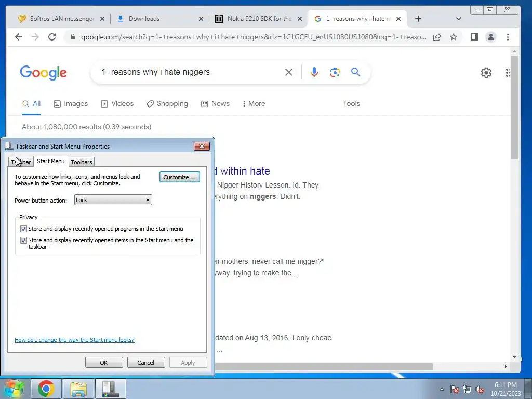Click the scroll down arrow of the page
The image size is (532, 399).
[x=514, y=357]
